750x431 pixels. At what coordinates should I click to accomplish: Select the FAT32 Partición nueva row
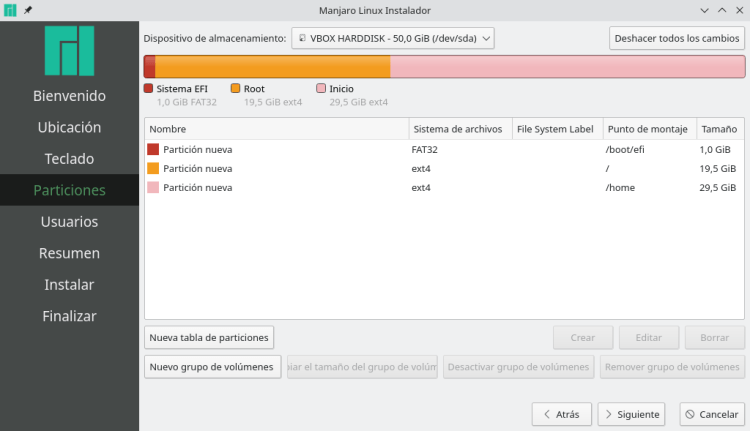click(x=444, y=149)
